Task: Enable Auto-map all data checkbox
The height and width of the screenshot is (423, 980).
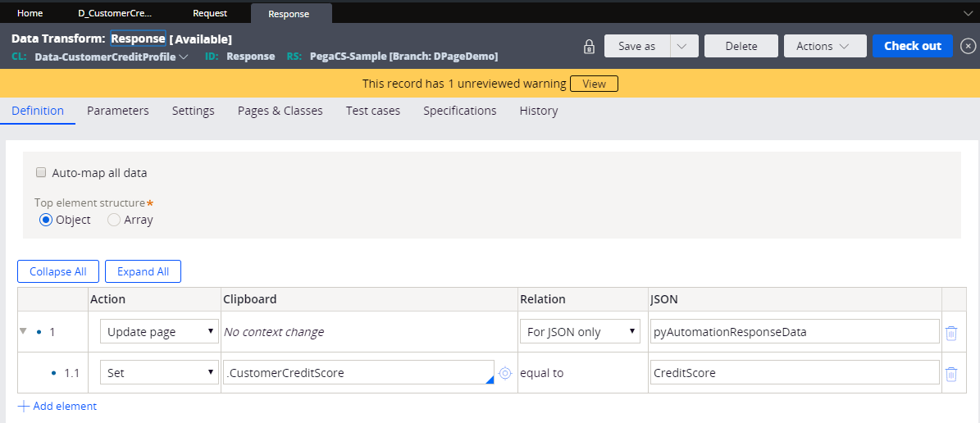Action: 41,172
